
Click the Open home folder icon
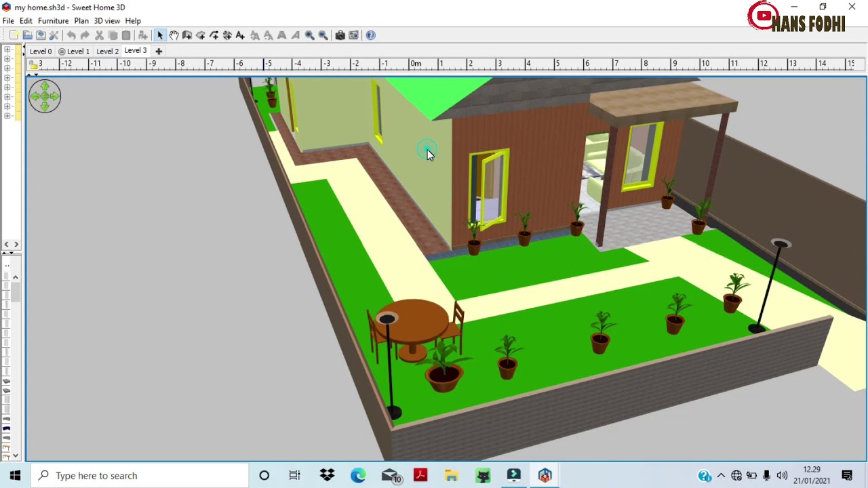pyautogui.click(x=27, y=35)
